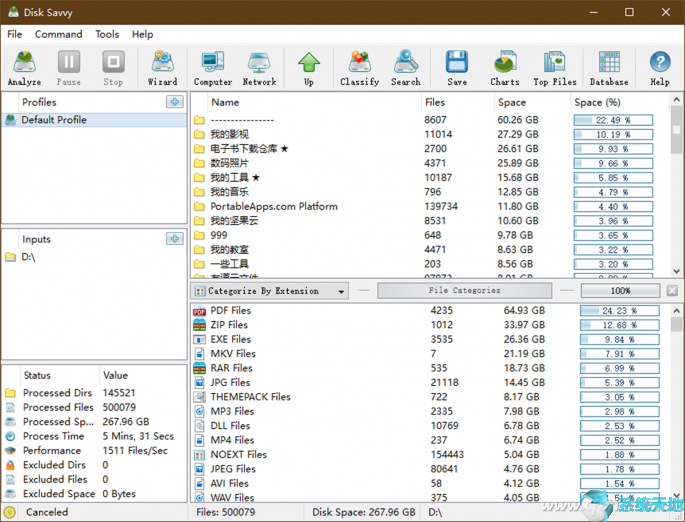
Task: Click the Analyze toolbar icon
Action: (x=24, y=68)
